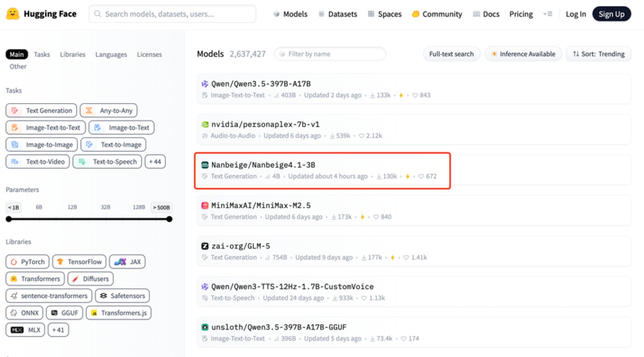Click the lightning icon on GLM-5 row
This screenshot has width=644, height=357.
point(392,257)
